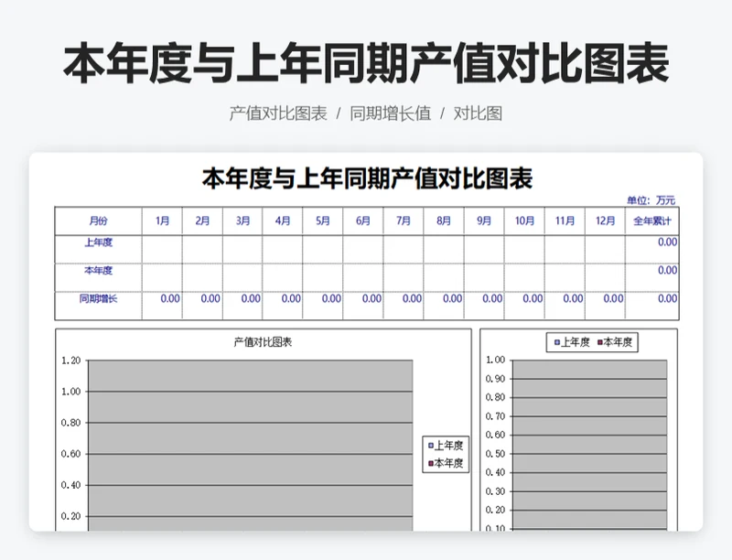This screenshot has width=732, height=560.
Task: Click the 0.60 axis label left chart
Action: pyautogui.click(x=71, y=454)
